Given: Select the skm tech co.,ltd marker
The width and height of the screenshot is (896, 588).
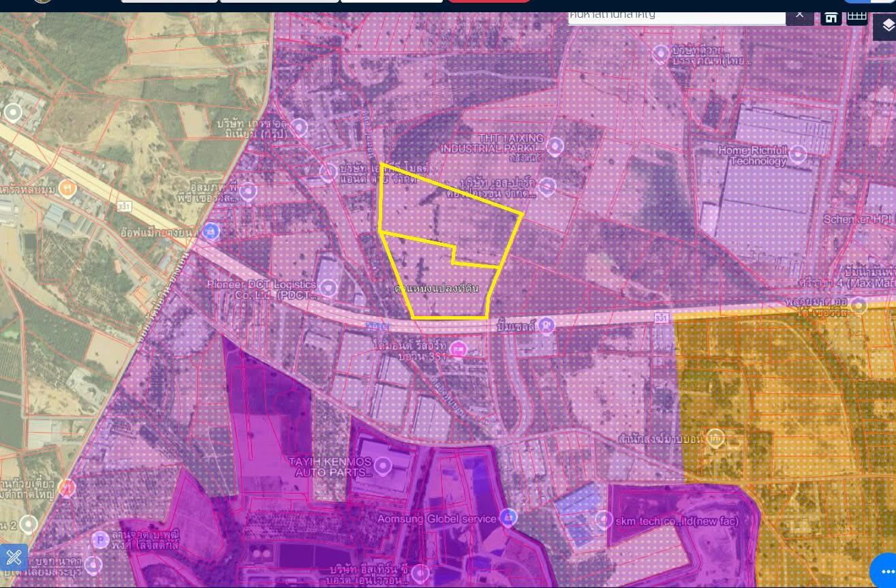Looking at the screenshot, I should pyautogui.click(x=604, y=521).
